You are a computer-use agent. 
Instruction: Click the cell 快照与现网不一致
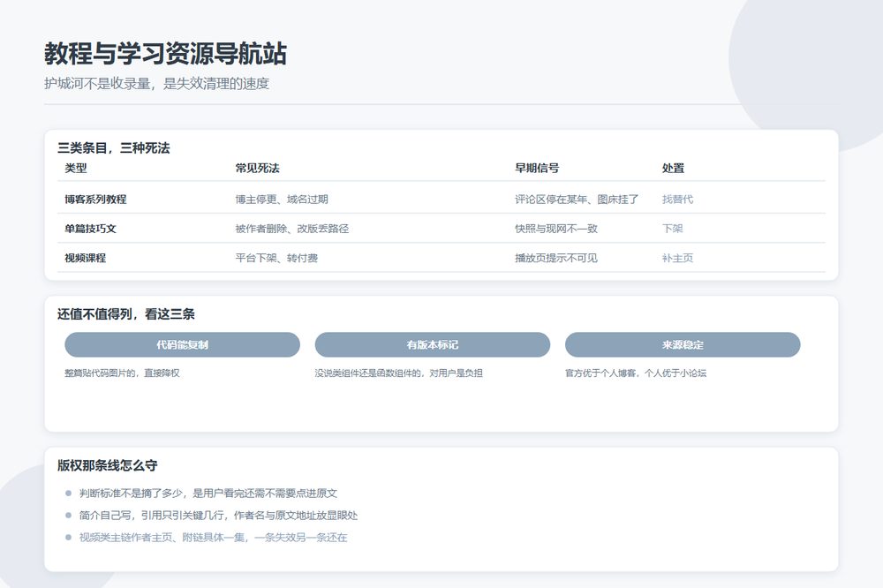point(555,229)
